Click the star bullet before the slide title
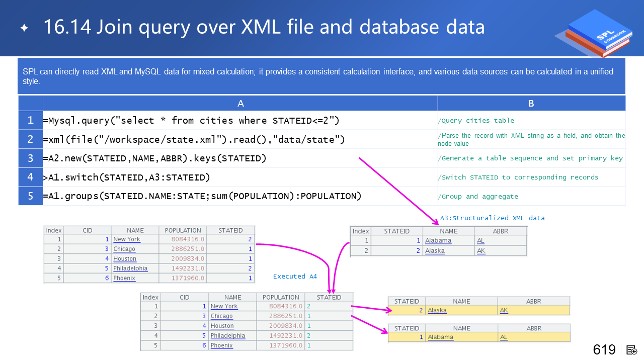Image resolution: width=644 pixels, height=362 pixels. tap(24, 28)
